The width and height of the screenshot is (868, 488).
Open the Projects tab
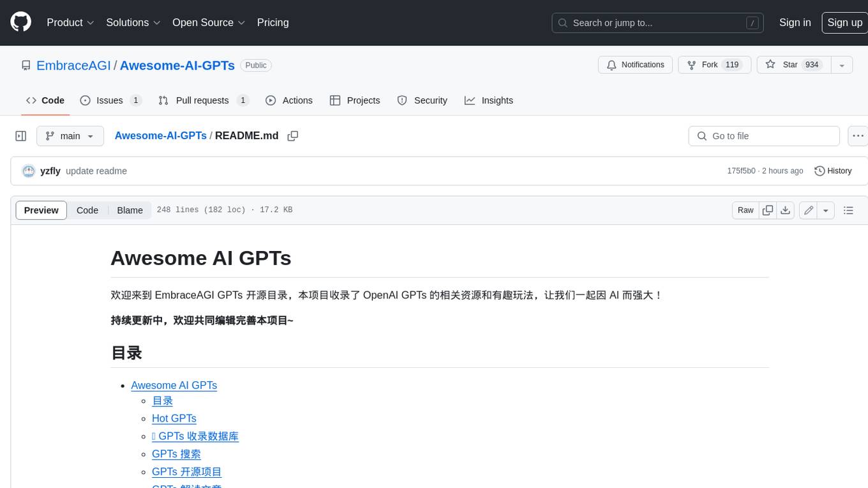pyautogui.click(x=355, y=100)
